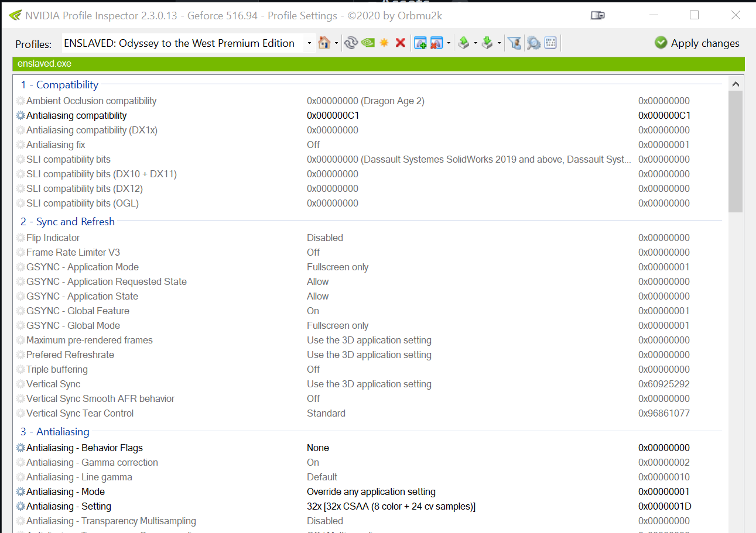Screen dimensions: 756x533
Task: Select the 'SLI compatibility bits (DX12)' row
Action: click(84, 189)
